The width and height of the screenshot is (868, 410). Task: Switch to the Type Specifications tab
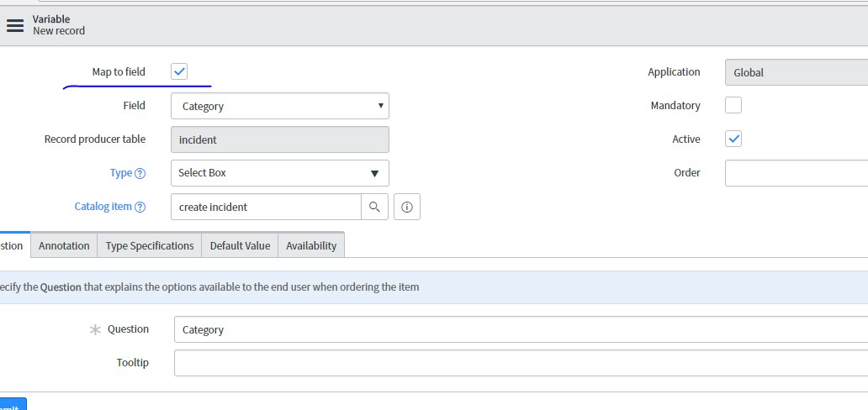point(150,245)
